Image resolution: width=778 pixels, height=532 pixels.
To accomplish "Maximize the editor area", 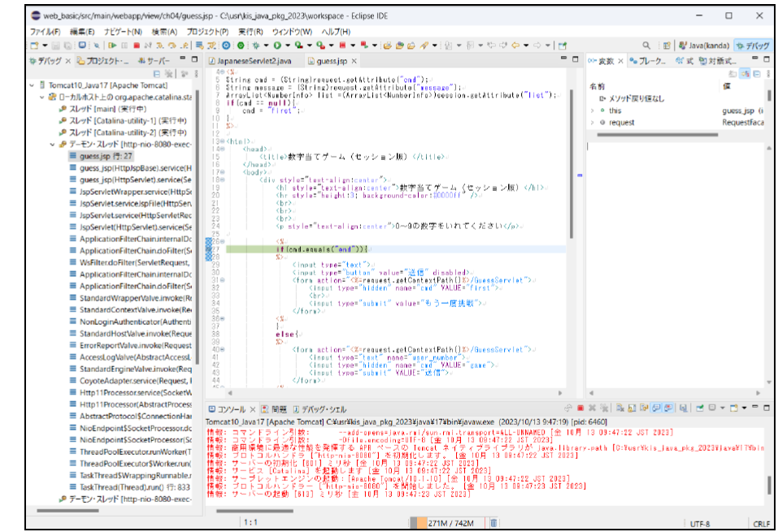I will click(576, 60).
